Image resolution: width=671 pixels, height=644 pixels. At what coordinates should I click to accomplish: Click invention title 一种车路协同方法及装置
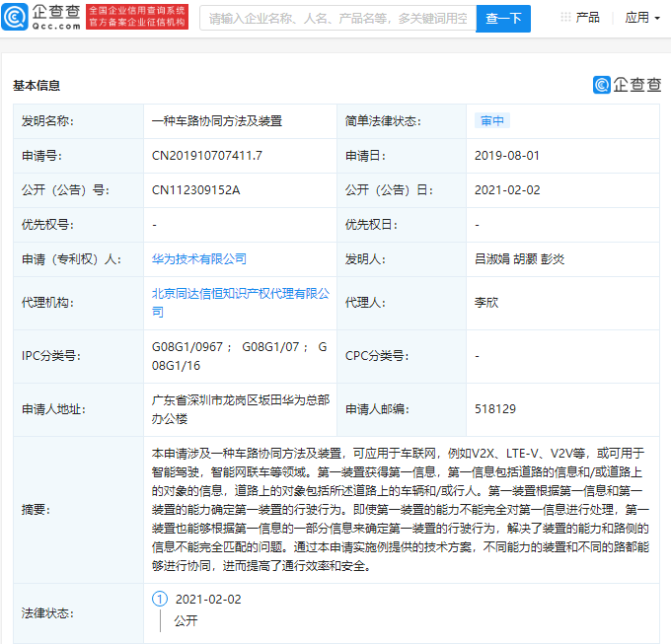(x=217, y=121)
